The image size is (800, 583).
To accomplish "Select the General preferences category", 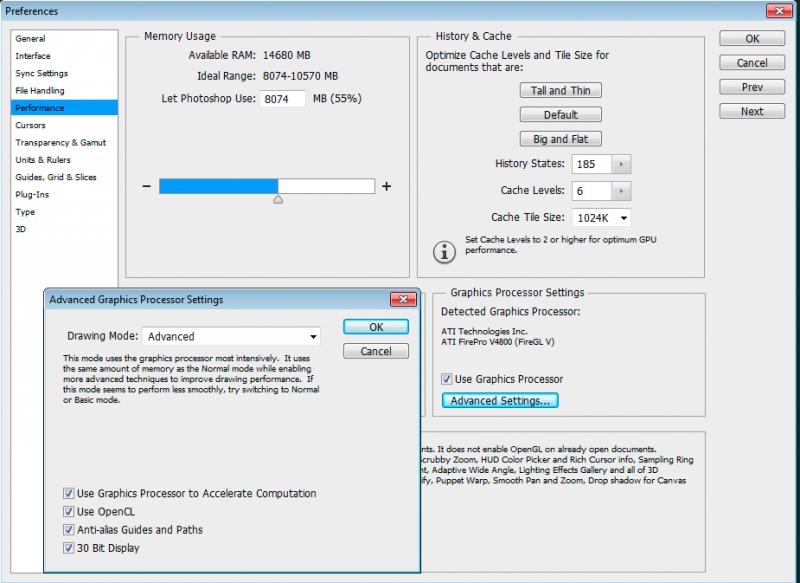I will tap(64, 39).
